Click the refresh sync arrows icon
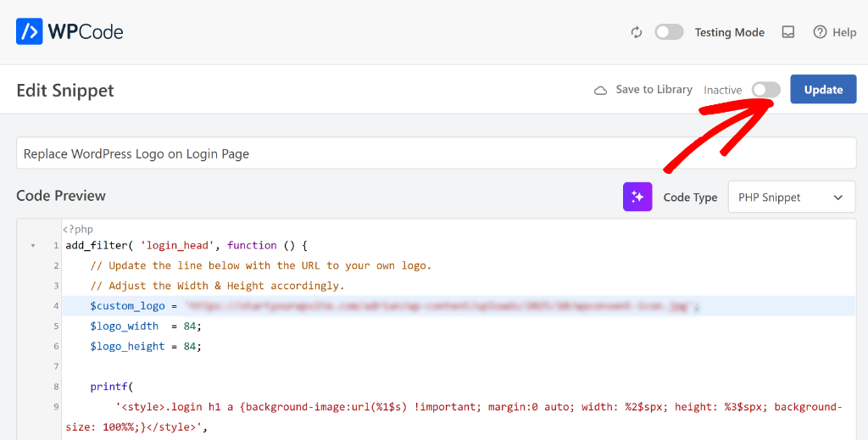This screenshot has width=868, height=440. point(637,32)
